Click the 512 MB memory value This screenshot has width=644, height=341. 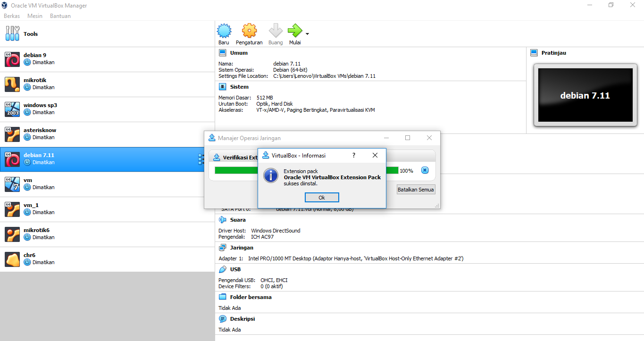[x=265, y=98]
